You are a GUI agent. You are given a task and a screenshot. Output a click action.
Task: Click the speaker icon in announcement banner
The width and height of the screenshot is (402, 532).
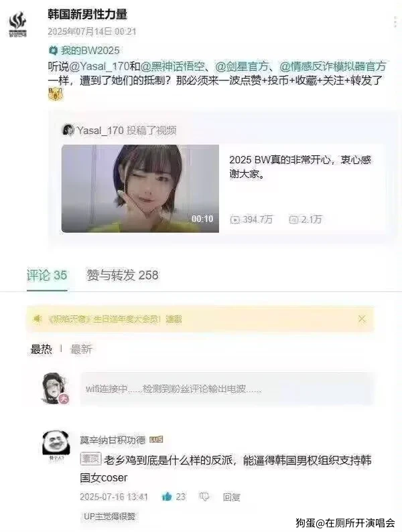pos(37,319)
